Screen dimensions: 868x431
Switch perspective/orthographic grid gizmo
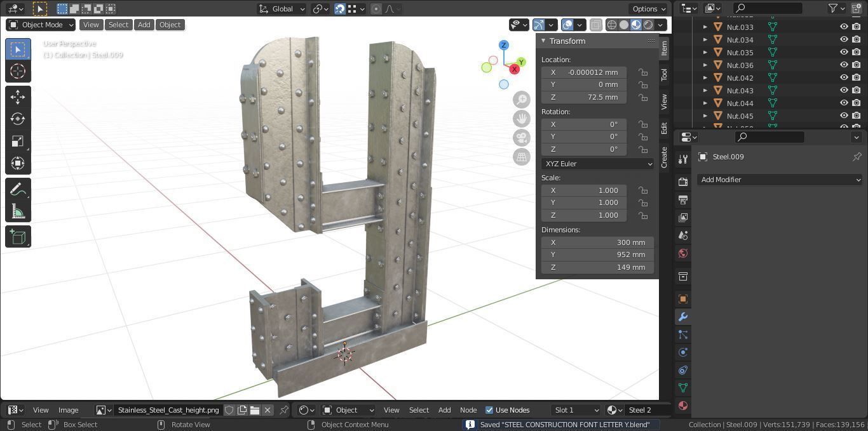click(522, 157)
